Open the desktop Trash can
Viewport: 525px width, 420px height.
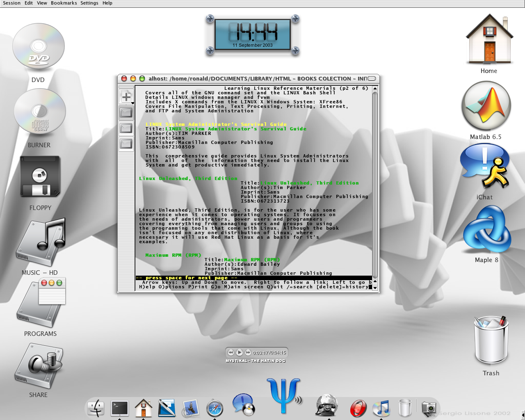pyautogui.click(x=491, y=340)
